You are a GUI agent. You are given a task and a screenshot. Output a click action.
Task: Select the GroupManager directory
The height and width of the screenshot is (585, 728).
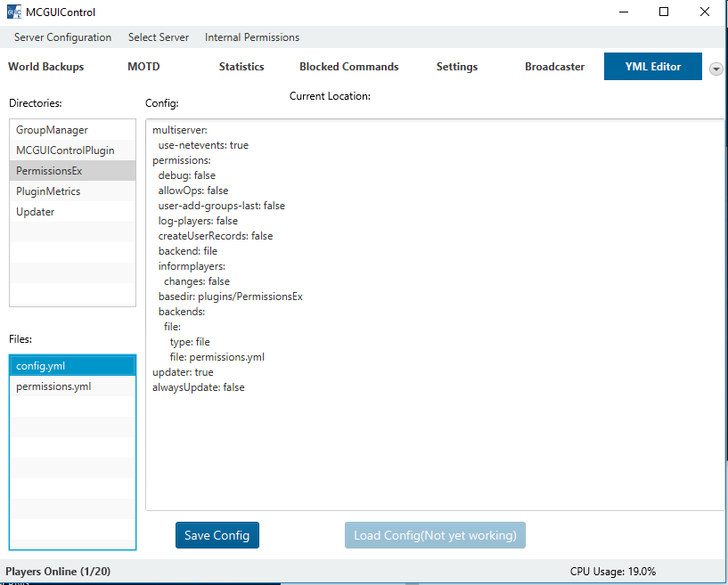click(x=52, y=130)
